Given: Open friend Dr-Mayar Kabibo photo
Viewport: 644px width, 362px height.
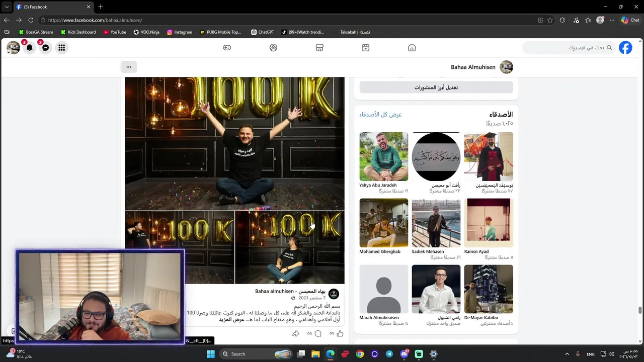Looking at the screenshot, I should 489,289.
